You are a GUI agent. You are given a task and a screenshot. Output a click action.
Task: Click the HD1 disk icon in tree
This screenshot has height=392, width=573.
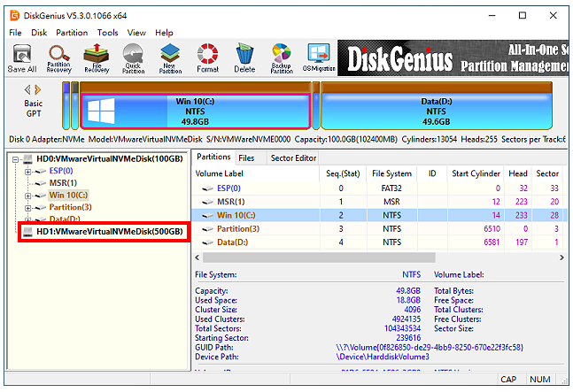click(x=27, y=232)
